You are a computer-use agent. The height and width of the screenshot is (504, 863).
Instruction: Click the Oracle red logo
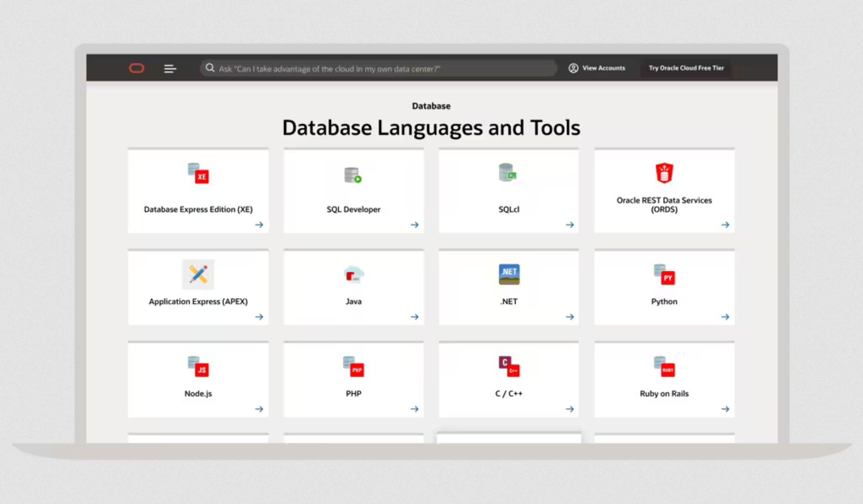(137, 68)
